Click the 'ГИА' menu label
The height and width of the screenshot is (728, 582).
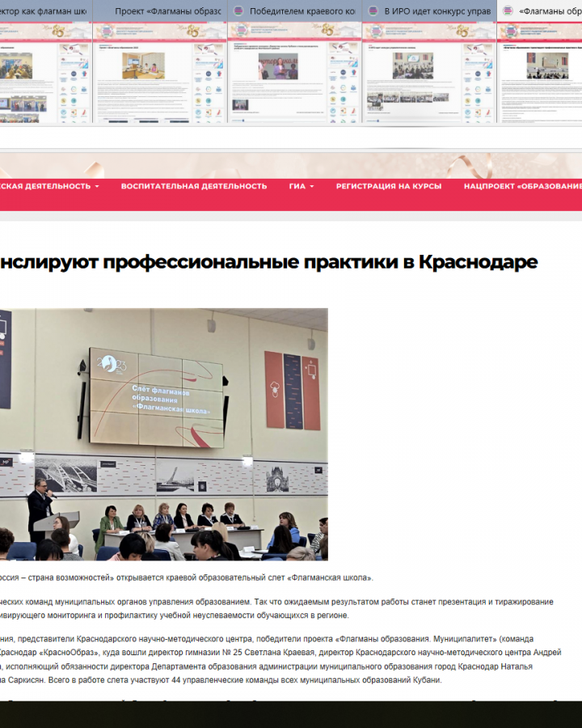click(297, 186)
